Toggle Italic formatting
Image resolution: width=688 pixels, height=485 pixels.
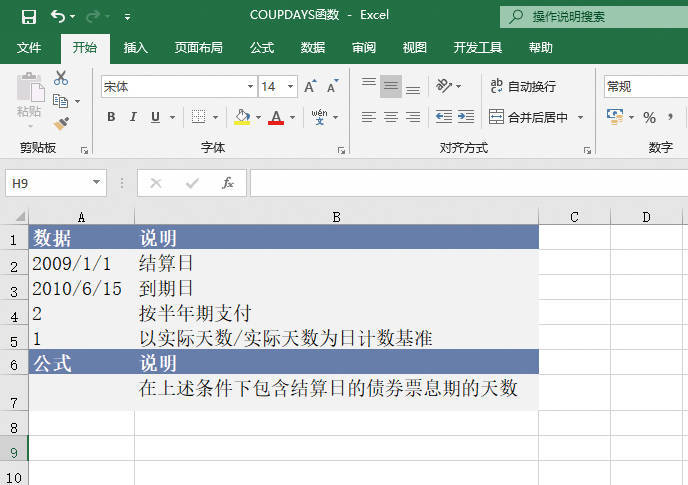[x=134, y=117]
